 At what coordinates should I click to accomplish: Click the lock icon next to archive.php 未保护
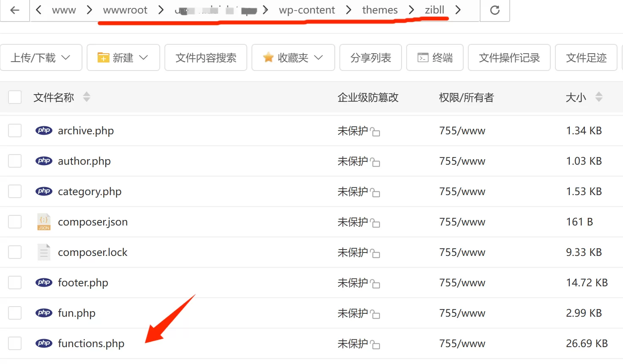(x=375, y=132)
